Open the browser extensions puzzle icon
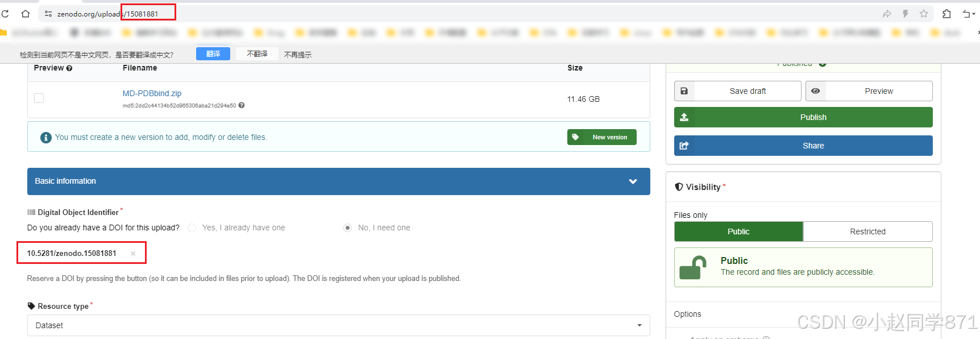The width and height of the screenshot is (980, 339). [x=946, y=14]
